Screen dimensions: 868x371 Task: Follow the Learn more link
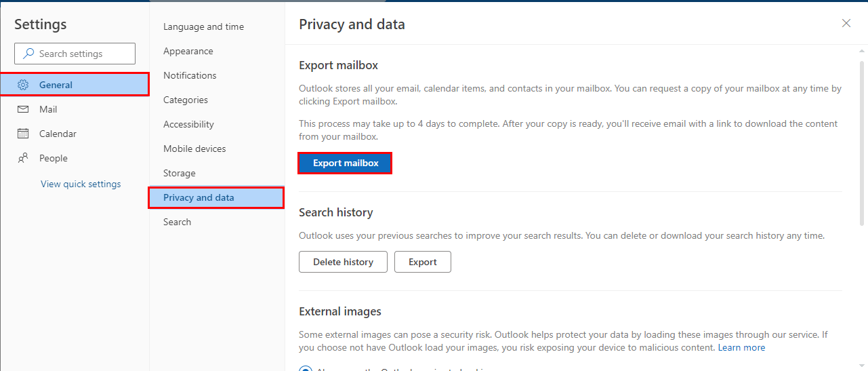coord(741,347)
